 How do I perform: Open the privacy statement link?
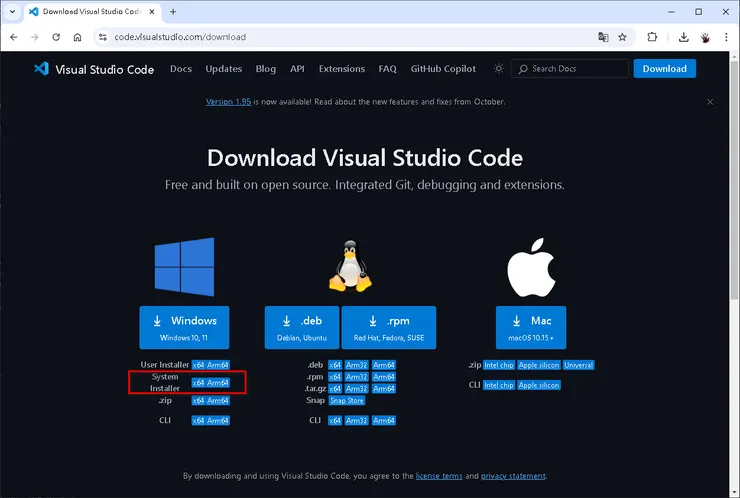513,476
